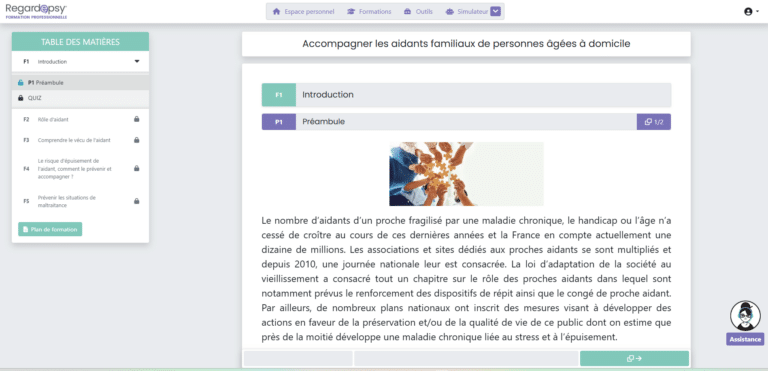Open F4 Le risque d'épuisement chapter
The width and height of the screenshot is (768, 371).
tap(80, 169)
